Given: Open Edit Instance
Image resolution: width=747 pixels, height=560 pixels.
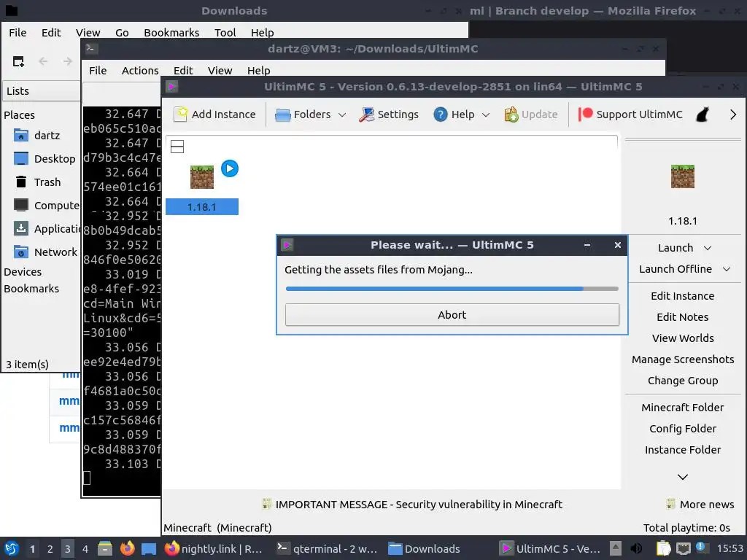Looking at the screenshot, I should coord(683,296).
